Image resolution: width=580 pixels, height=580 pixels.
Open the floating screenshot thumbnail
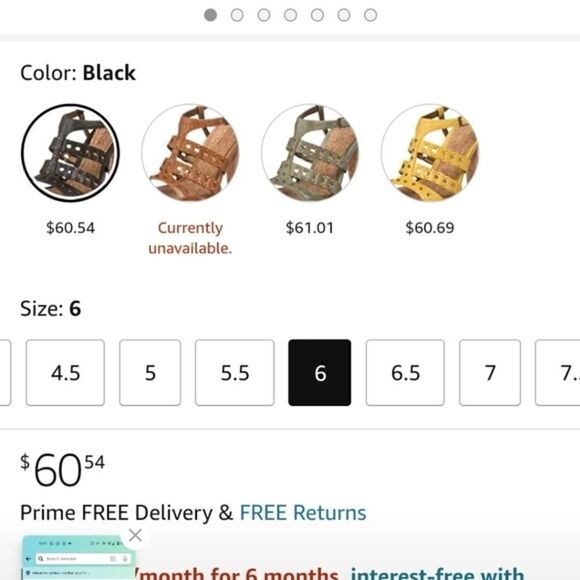pyautogui.click(x=78, y=557)
